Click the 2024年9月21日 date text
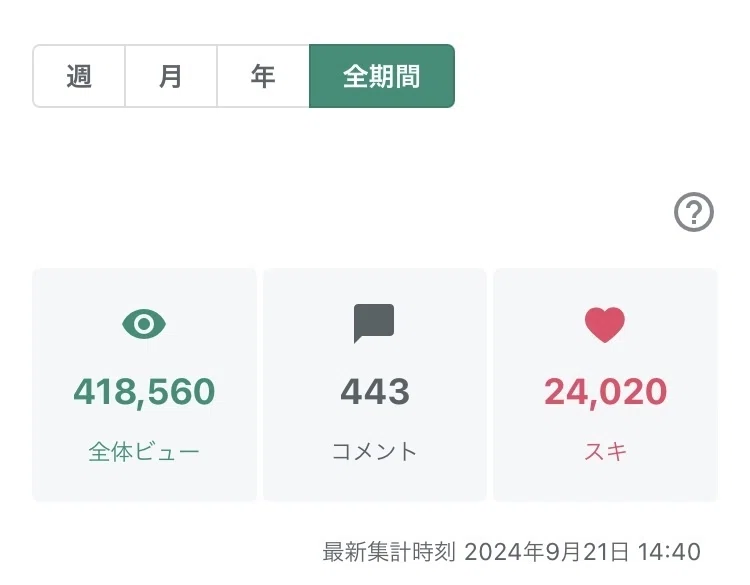 click(x=546, y=552)
